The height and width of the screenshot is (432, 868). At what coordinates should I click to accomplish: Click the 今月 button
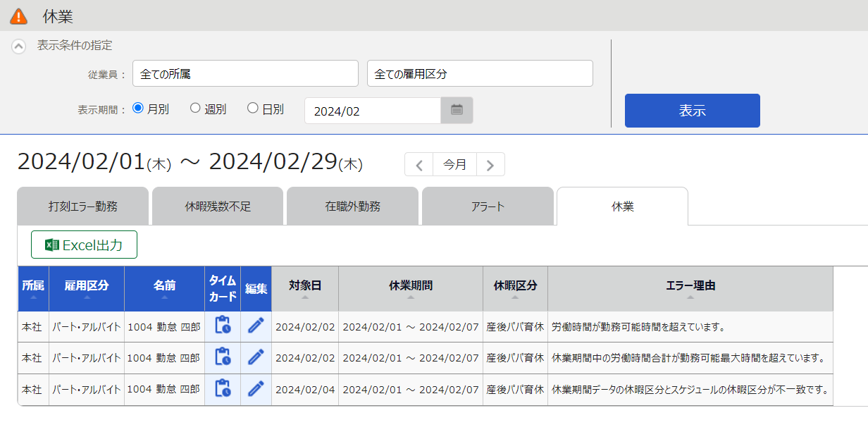(x=455, y=165)
